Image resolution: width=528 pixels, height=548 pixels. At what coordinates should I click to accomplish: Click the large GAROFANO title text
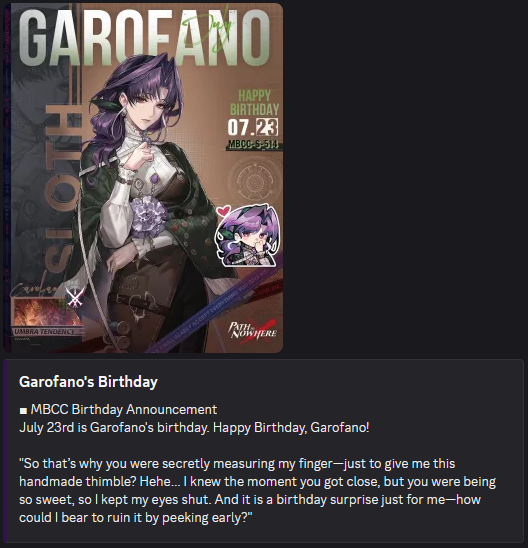pos(144,38)
